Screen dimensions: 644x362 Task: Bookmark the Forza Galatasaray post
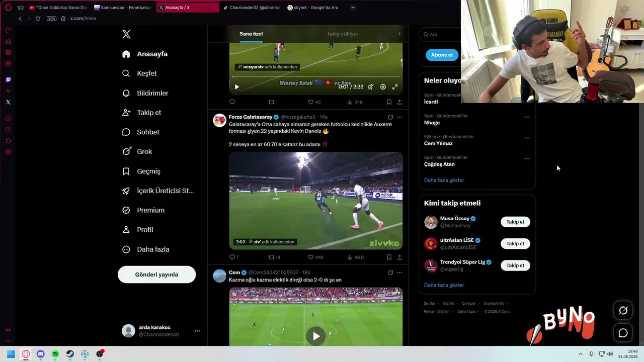pyautogui.click(x=389, y=257)
